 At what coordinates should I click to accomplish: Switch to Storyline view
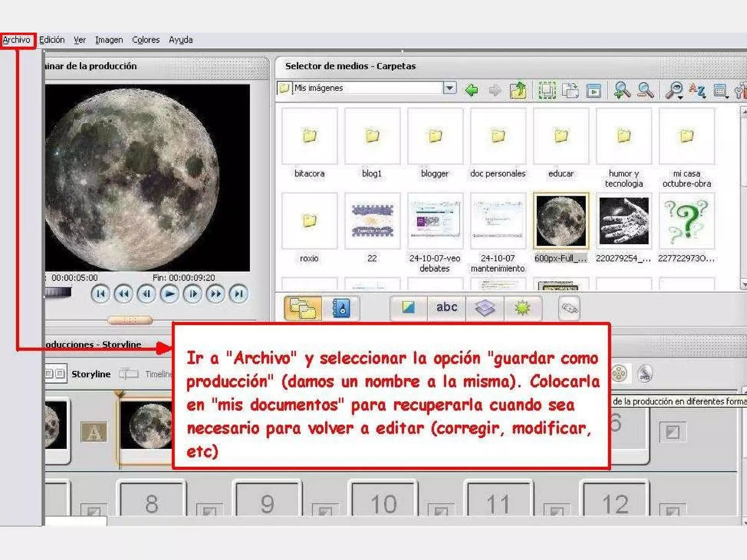pyautogui.click(x=90, y=374)
